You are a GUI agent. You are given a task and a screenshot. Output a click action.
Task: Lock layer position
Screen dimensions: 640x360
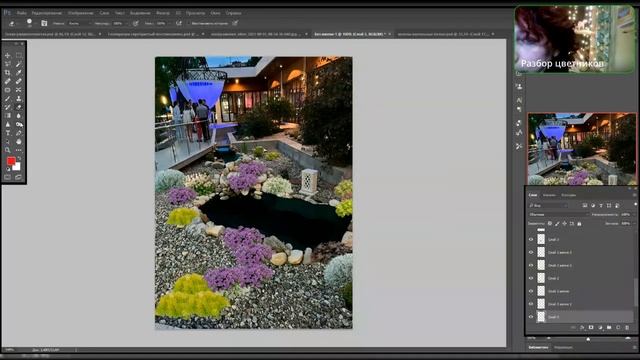[x=564, y=224]
